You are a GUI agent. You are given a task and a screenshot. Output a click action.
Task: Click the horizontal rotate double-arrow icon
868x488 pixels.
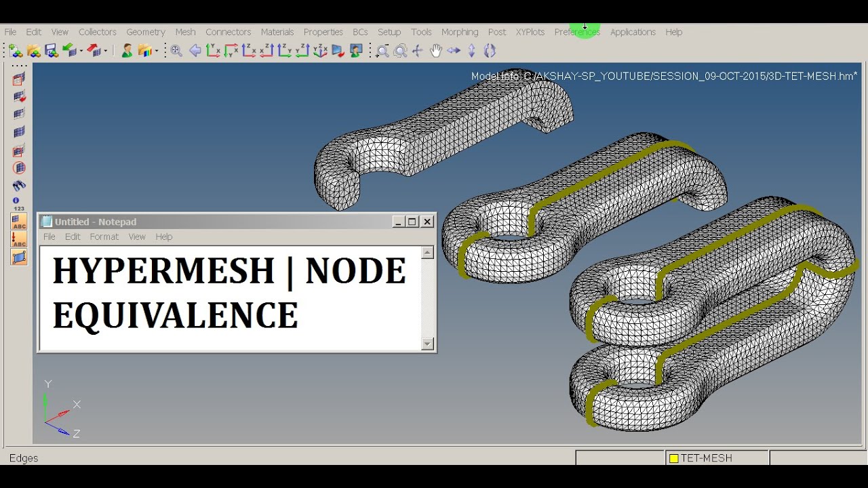coord(454,51)
